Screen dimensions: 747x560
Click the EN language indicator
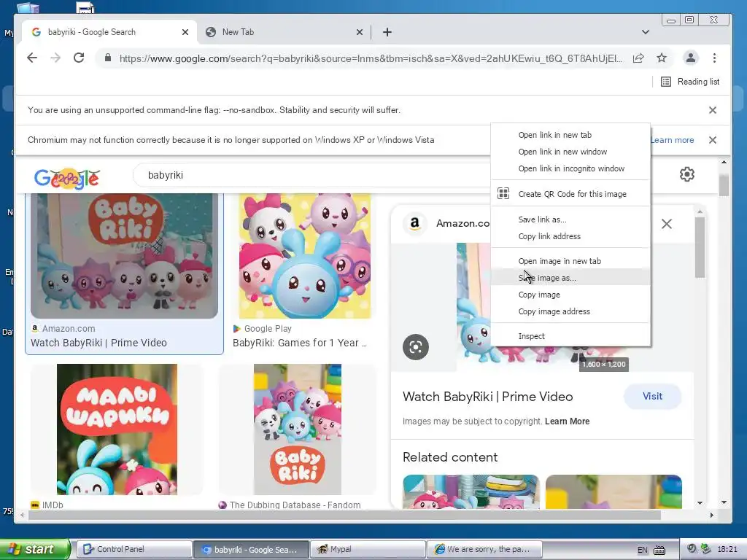point(642,550)
